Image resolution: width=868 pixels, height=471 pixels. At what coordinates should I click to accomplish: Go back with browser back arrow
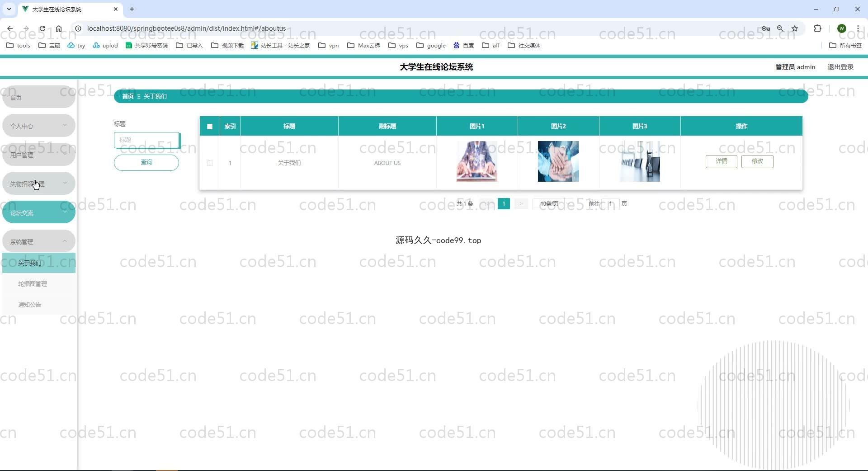coord(10,28)
